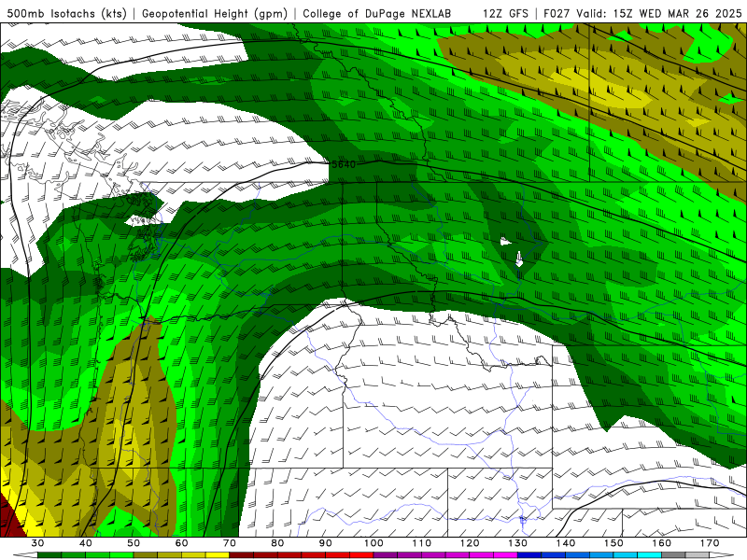Click the 110 value on the legend scale
Image resolution: width=747 pixels, height=560 pixels.
click(x=422, y=543)
